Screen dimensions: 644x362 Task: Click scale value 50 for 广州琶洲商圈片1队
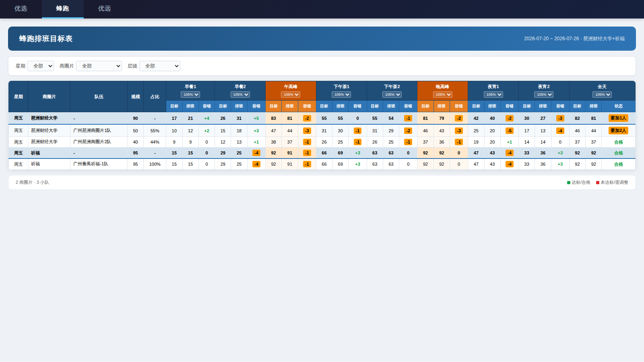coord(136,131)
